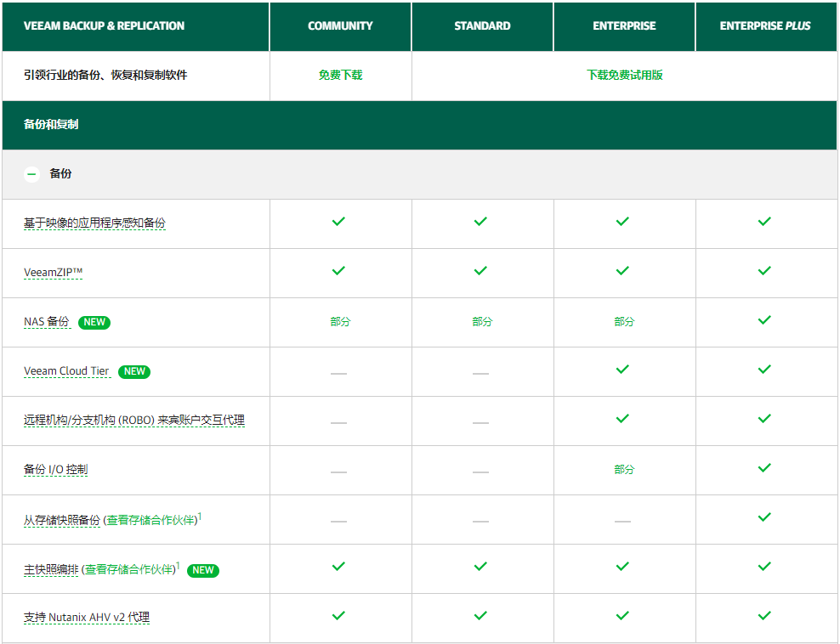
Task: Click the 主快照编排 feature label
Action: 51,569
